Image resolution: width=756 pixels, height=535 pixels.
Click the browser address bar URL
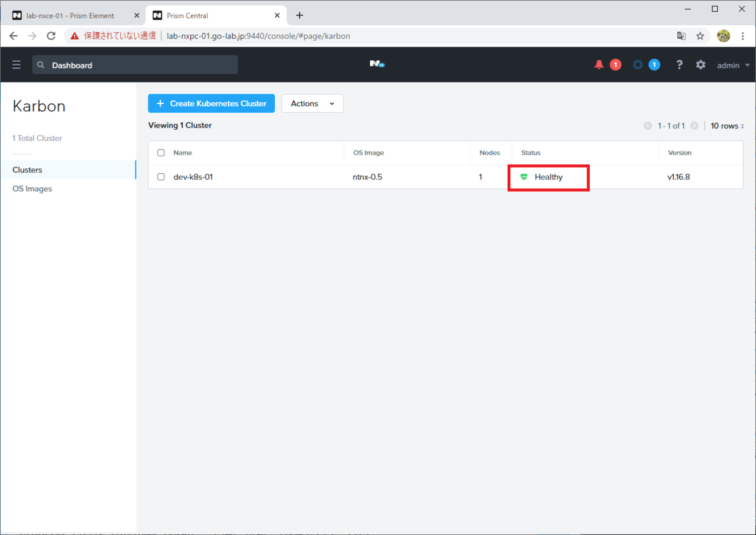258,36
